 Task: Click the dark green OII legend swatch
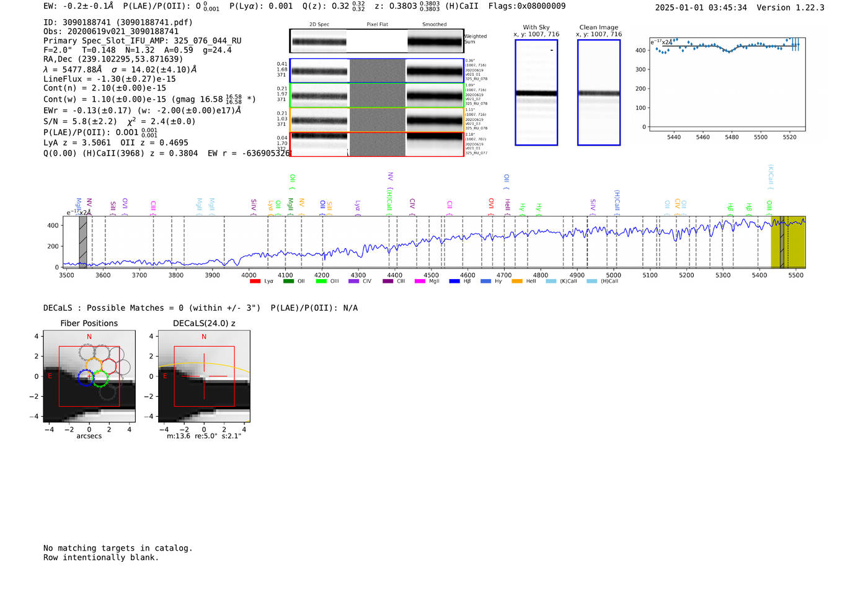[x=288, y=282]
